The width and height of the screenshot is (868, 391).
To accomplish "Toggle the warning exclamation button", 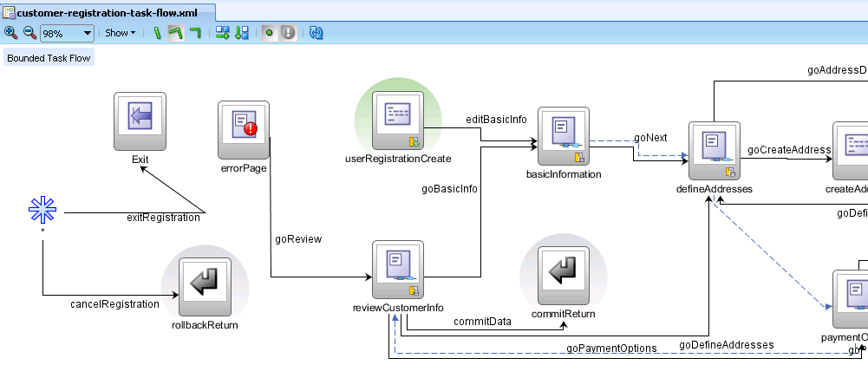I will (x=289, y=33).
